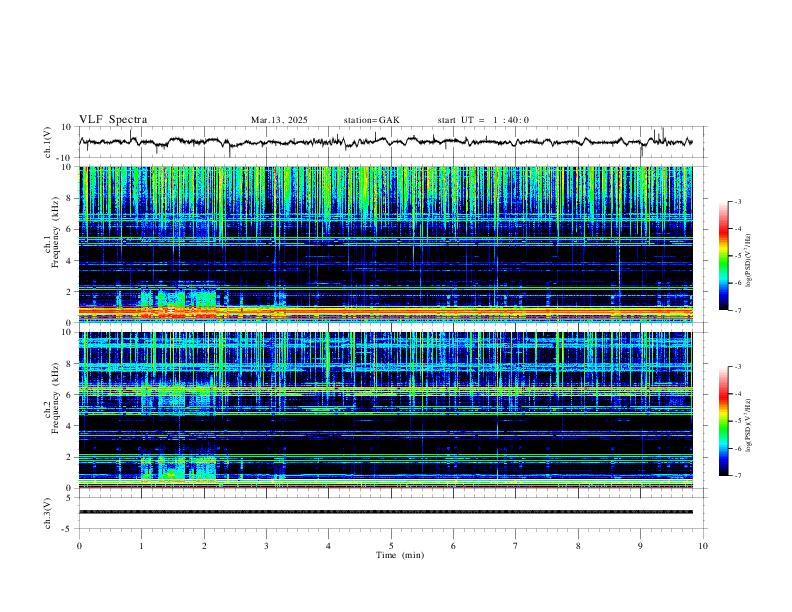Image resolution: width=792 pixels, height=612 pixels.
Task: Click the "start UT = 1 :40: 0" text
Action: 483,120
